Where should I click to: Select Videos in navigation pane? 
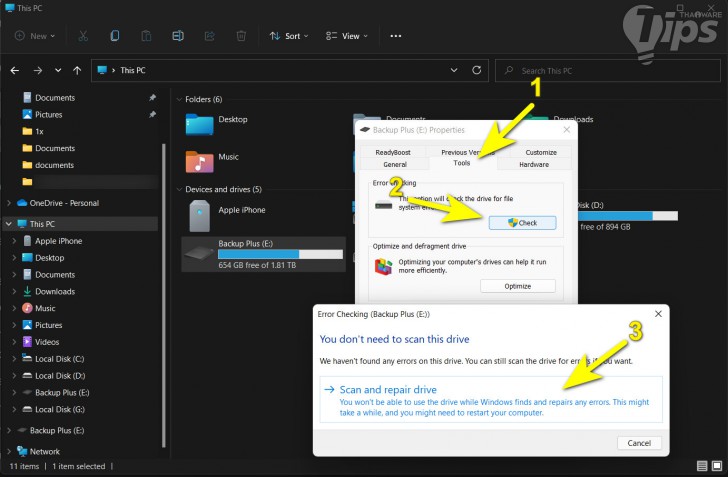tap(47, 342)
